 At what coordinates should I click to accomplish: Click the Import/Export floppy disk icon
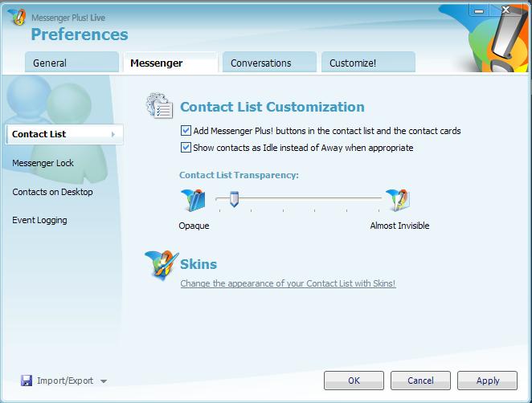(x=26, y=381)
